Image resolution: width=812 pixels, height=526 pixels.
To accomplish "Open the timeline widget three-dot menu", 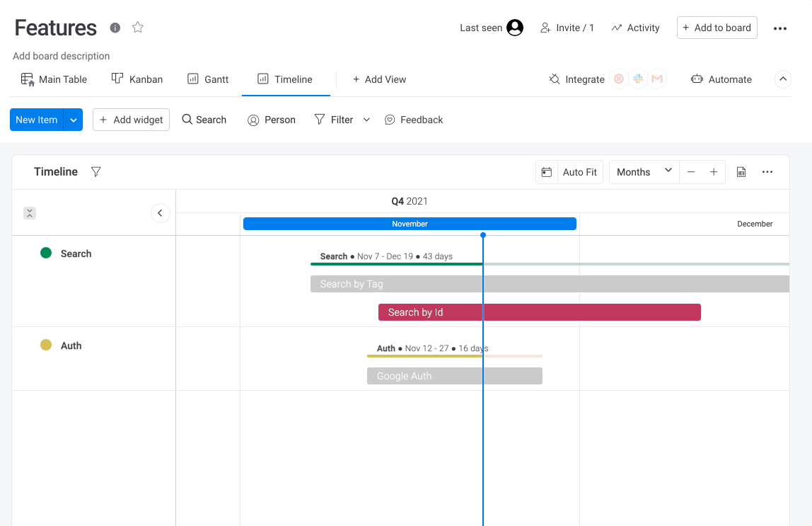I will [767, 172].
